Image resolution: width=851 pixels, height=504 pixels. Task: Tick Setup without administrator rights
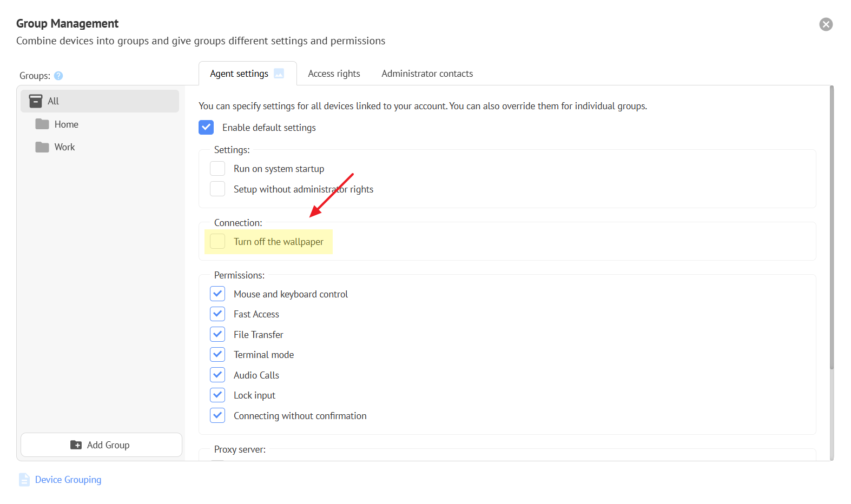217,189
